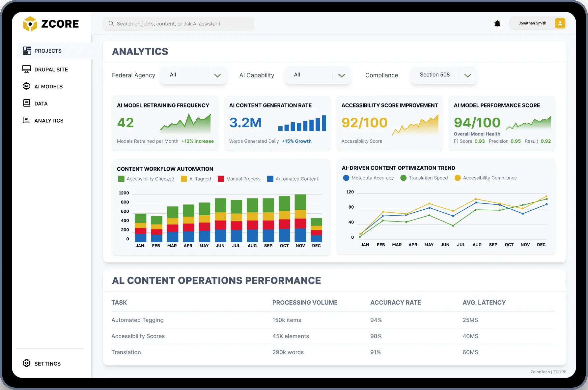588x390 pixels.
Task: Click the Drupal Site monitor icon
Action: 26,69
